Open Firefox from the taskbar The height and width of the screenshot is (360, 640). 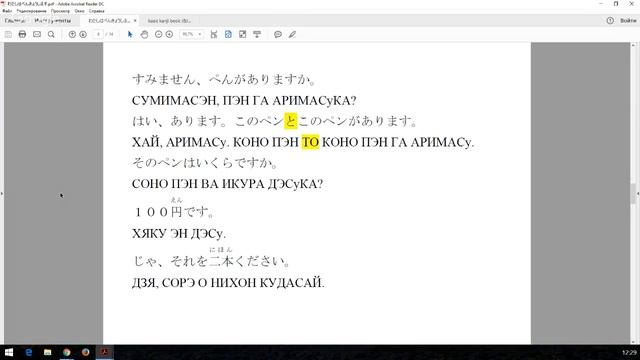(85, 352)
